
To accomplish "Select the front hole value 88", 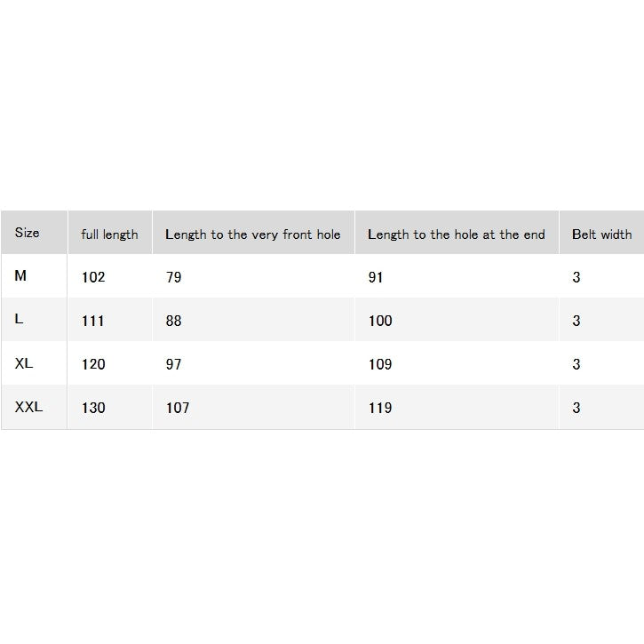I will tap(173, 321).
